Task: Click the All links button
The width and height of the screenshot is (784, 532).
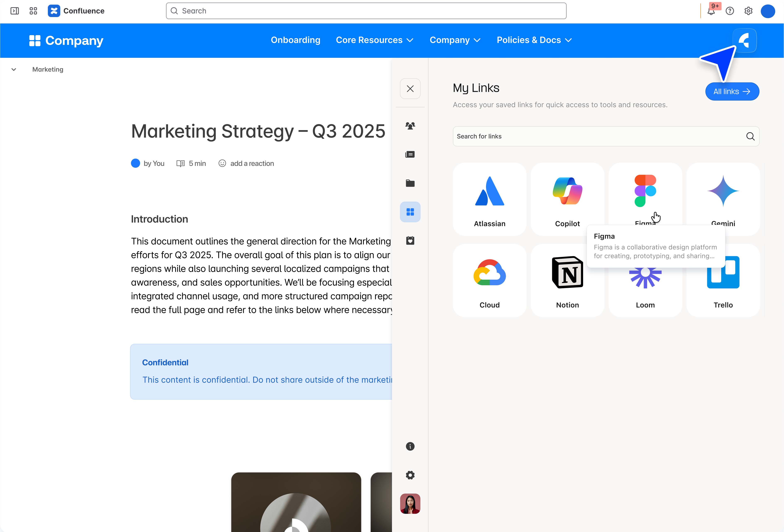Action: pyautogui.click(x=732, y=91)
